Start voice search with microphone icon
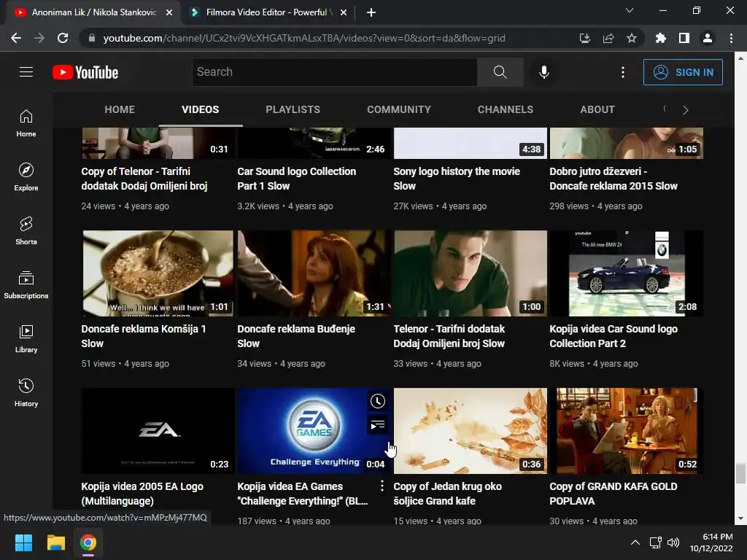 (x=544, y=72)
